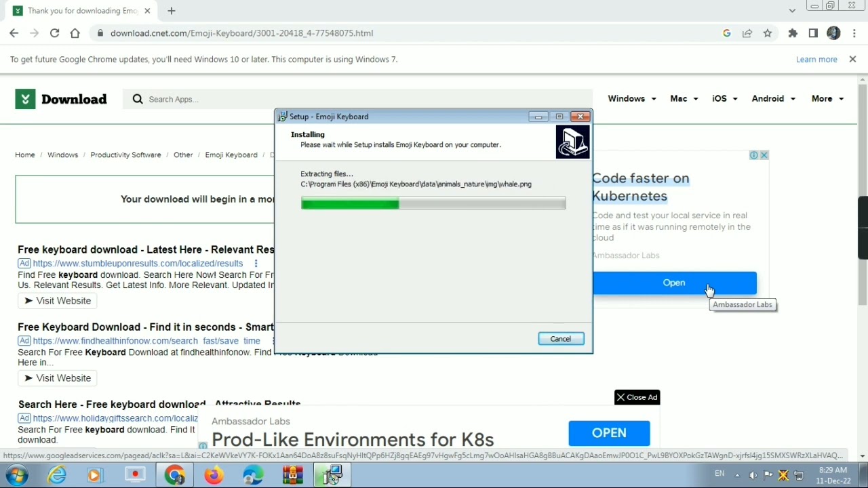Screen dimensions: 868x488
Task: Open the stumbleuponresults.com ad link
Action: point(138,264)
